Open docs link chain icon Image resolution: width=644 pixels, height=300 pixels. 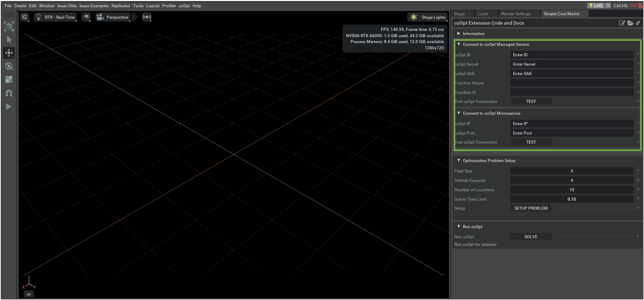pos(638,23)
